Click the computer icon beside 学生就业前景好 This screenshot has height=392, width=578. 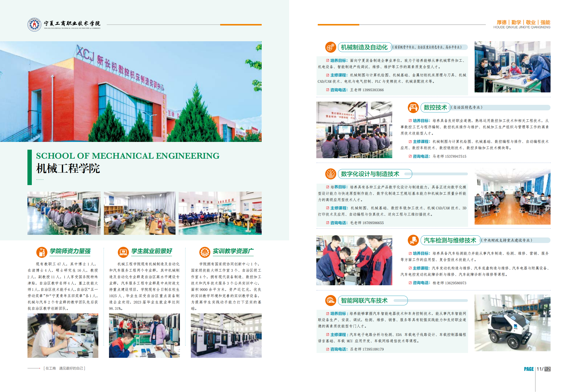tap(123, 252)
